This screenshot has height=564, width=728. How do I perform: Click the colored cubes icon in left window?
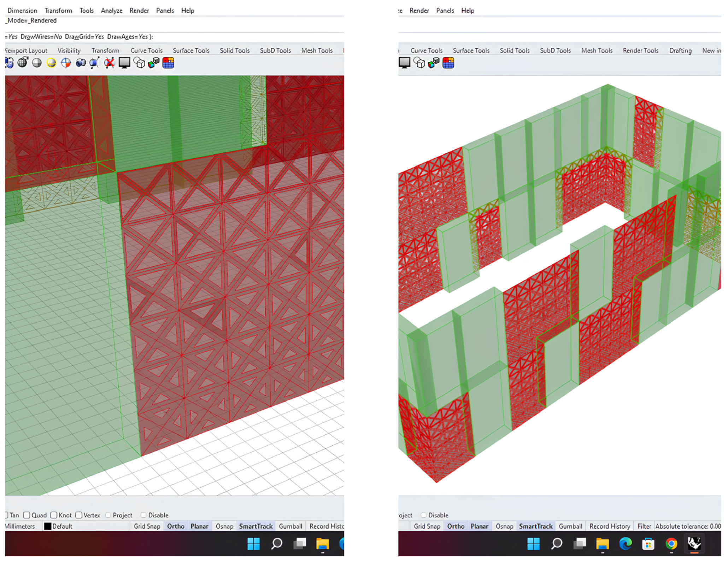click(154, 63)
